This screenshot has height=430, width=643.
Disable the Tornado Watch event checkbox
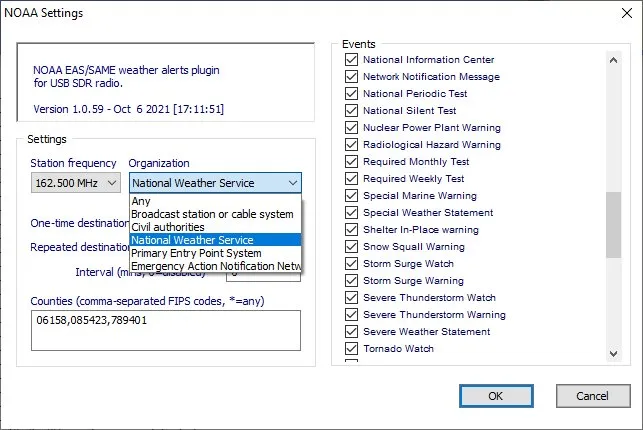[351, 349]
